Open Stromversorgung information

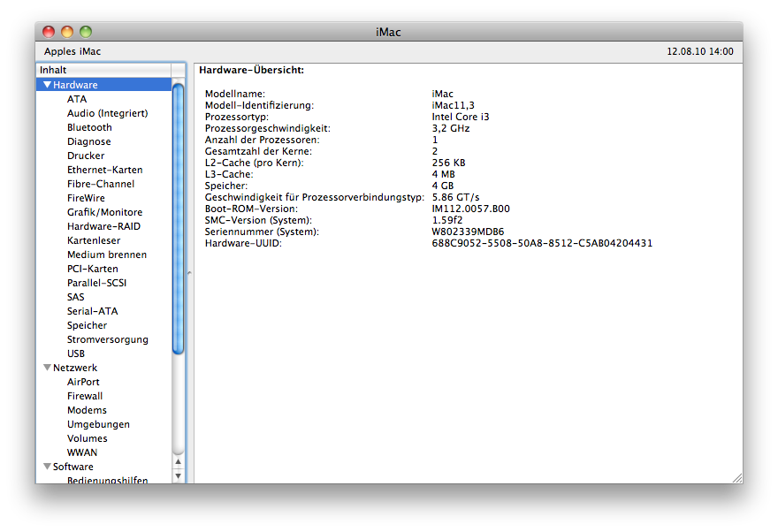click(x=108, y=339)
